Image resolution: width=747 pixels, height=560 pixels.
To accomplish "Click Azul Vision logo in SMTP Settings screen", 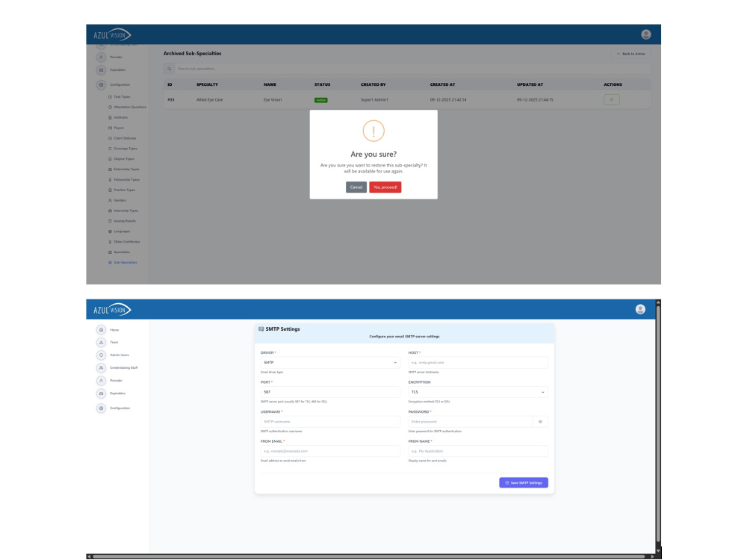I will (113, 310).
